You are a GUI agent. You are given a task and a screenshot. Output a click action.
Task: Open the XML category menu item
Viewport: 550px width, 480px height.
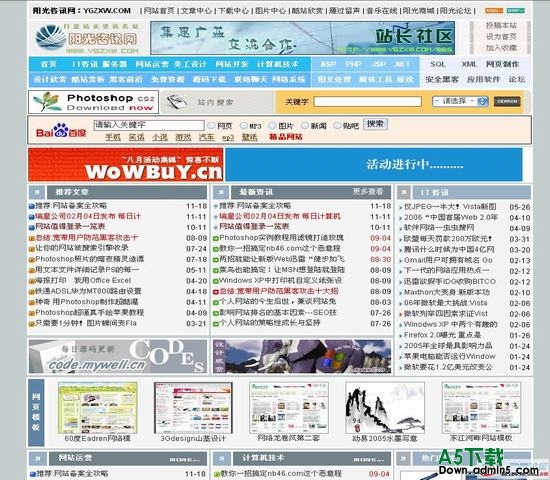click(469, 64)
